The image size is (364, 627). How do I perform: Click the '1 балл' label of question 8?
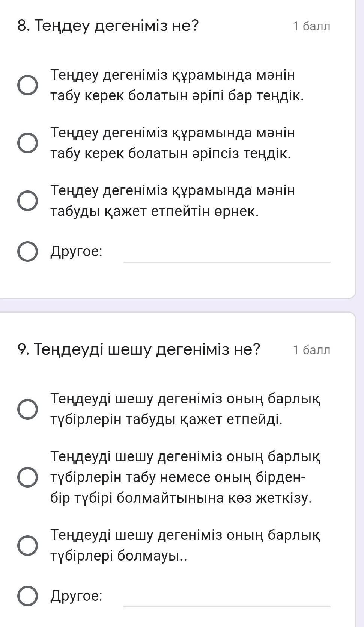click(x=311, y=26)
